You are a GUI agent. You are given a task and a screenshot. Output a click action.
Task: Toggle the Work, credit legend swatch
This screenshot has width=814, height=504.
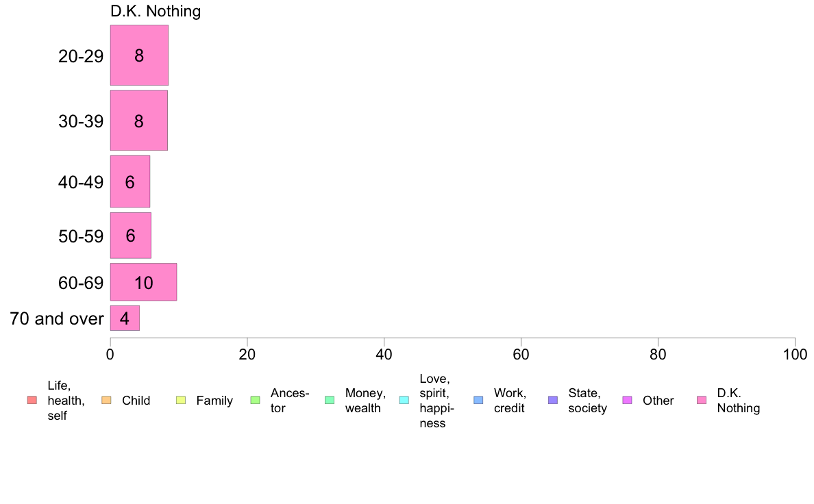(479, 400)
